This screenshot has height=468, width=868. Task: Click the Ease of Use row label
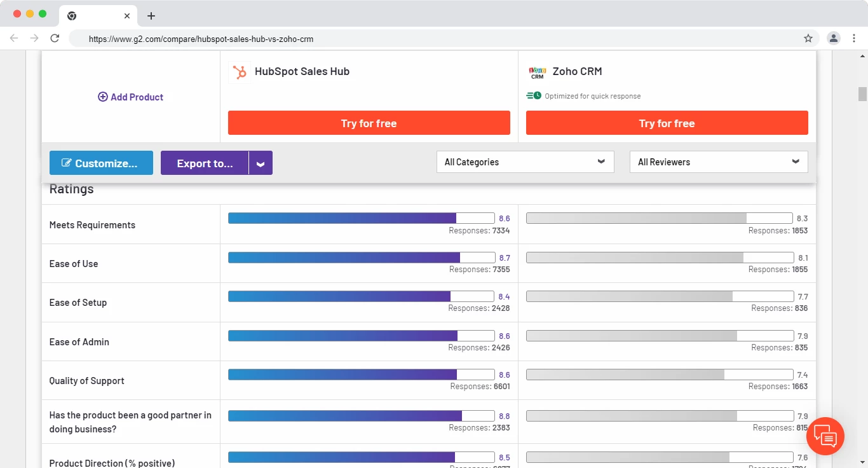coord(74,264)
